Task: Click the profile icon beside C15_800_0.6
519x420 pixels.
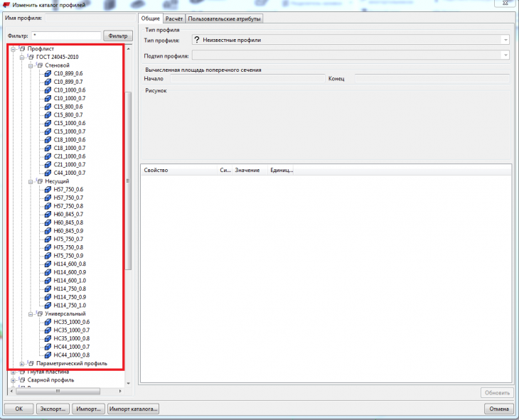Action: click(48, 107)
